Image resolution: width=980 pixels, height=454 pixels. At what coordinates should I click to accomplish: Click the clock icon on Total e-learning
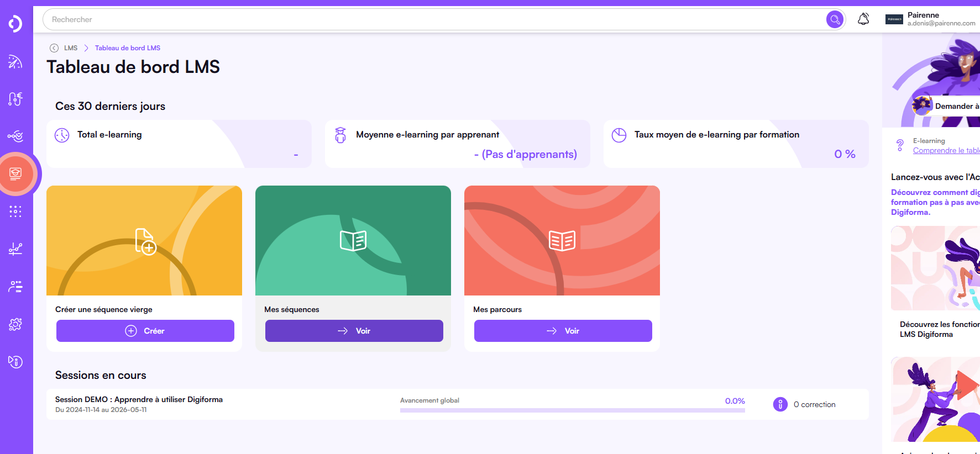click(x=62, y=135)
